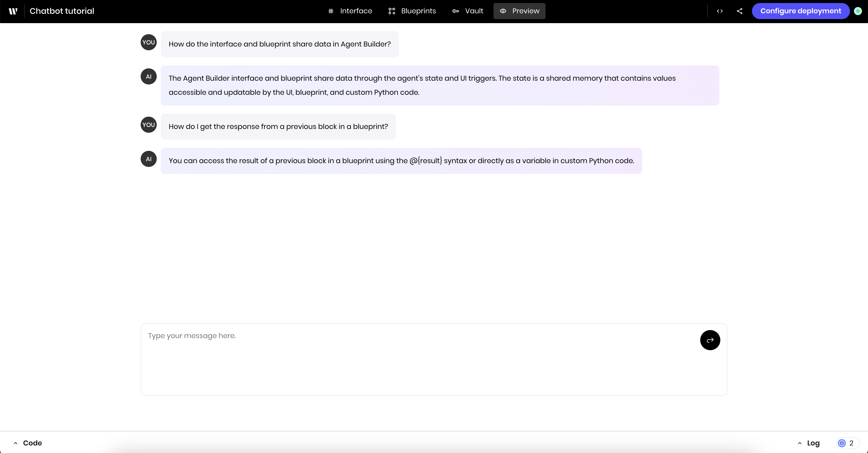Click the send message arrow button

coord(710,340)
